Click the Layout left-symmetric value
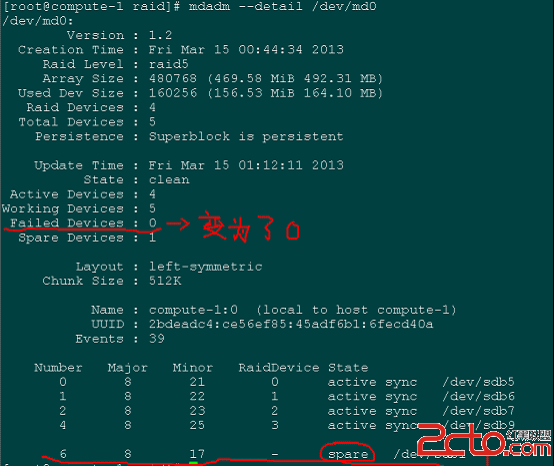554x466 pixels. [205, 266]
